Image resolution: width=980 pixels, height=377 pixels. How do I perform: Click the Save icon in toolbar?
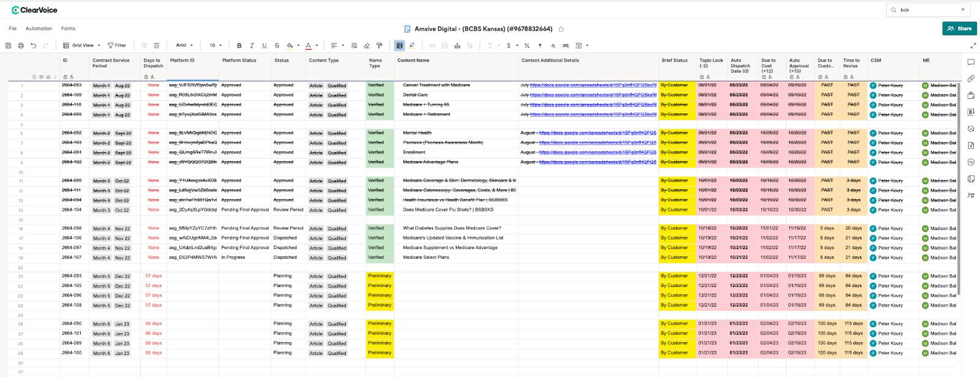coord(8,45)
